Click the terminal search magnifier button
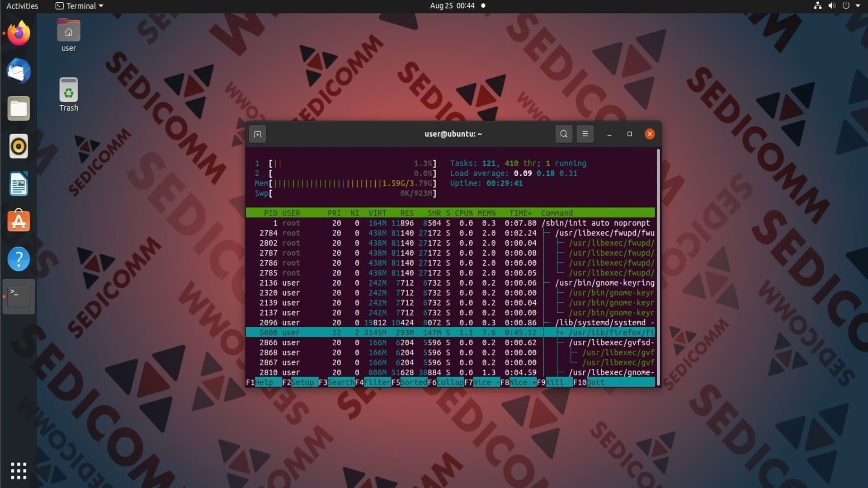This screenshot has width=868, height=488. 564,134
